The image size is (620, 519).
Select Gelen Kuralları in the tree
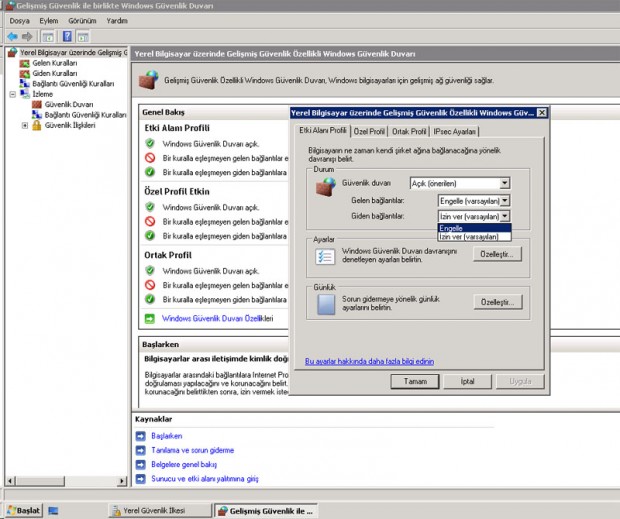(55, 63)
